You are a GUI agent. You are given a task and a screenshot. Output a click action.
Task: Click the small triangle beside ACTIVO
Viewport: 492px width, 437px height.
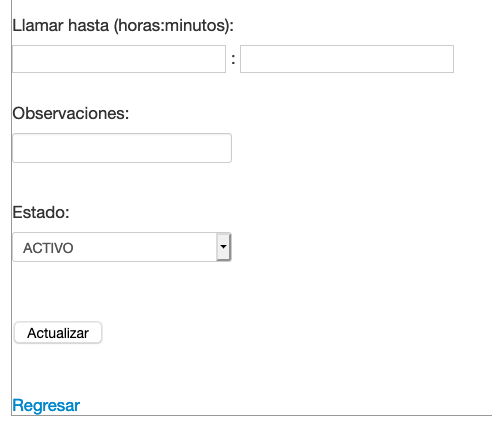click(223, 247)
